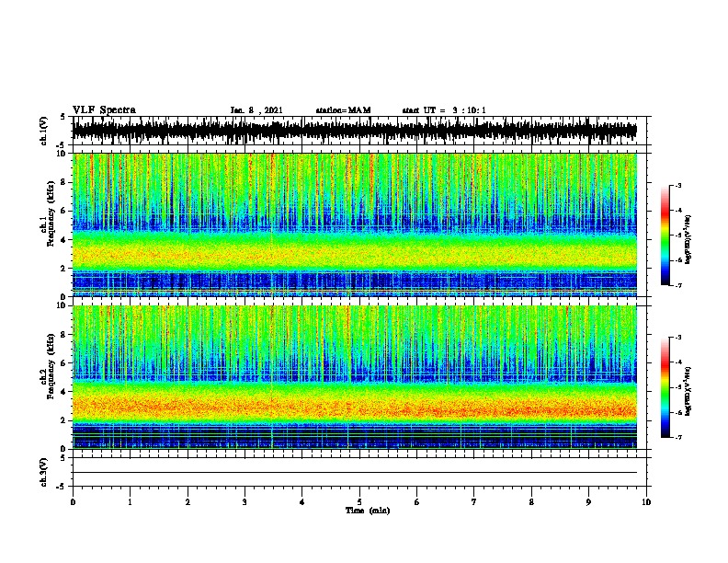This screenshot has width=728, height=563.
Task: Click the ch.2 colorbar '-7' tick label
Action: [x=678, y=438]
